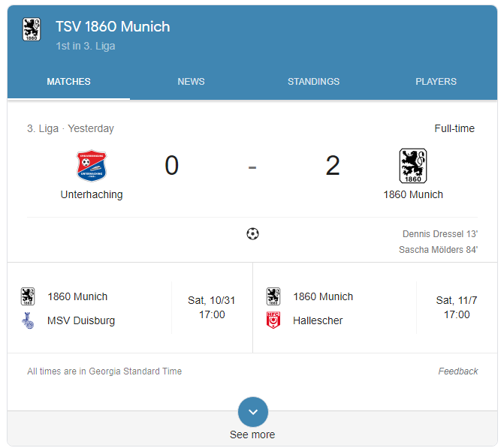Click the Hallescher team name

(318, 320)
